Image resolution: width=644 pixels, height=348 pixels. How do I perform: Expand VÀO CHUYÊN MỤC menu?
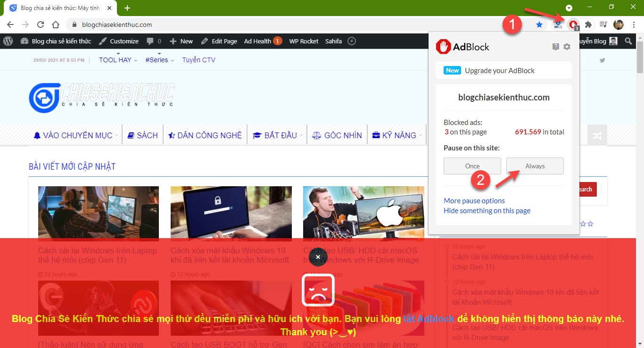pyautogui.click(x=76, y=135)
